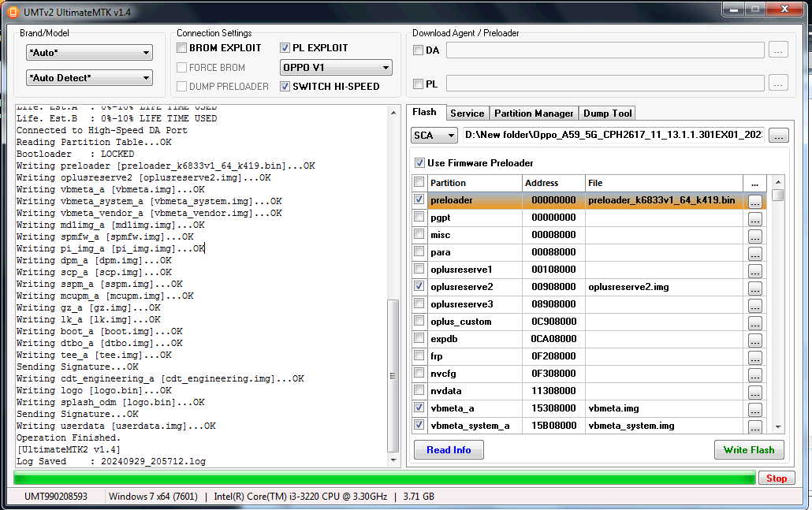Expand the OPPO V1 exploit dropdown

336,67
